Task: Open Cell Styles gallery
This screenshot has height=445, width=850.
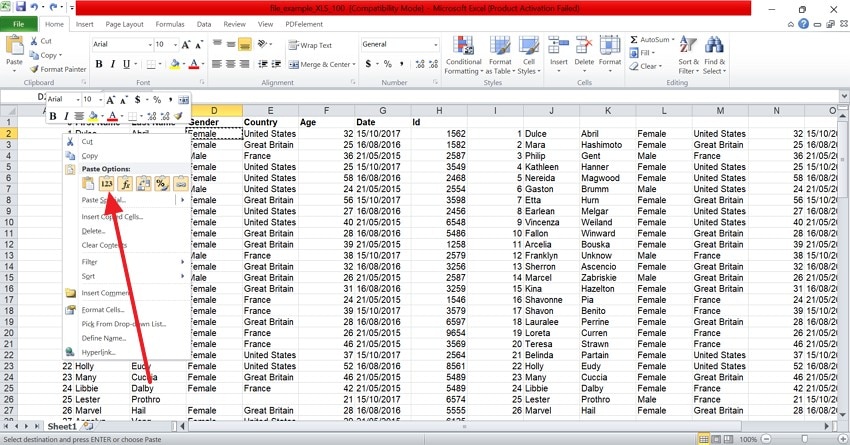Action: click(528, 55)
